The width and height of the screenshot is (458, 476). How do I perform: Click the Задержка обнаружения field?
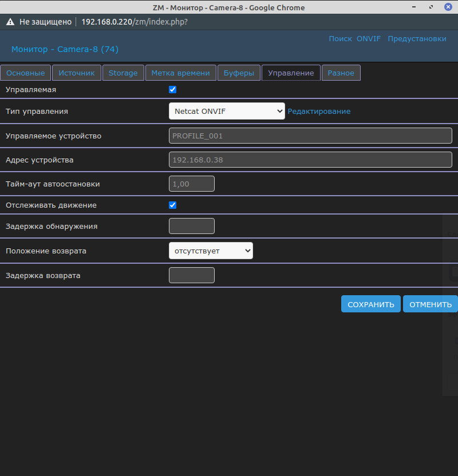click(192, 226)
